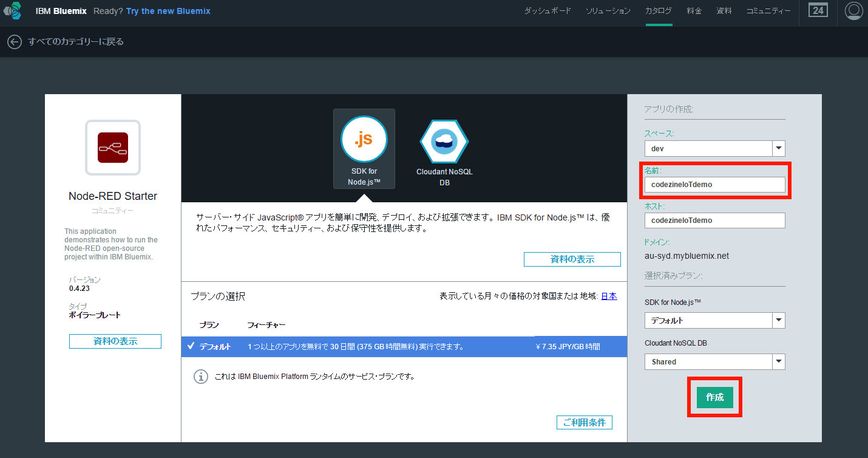The width and height of the screenshot is (868, 458).
Task: Open Cloudant NoSQL DB Shared dropdown
Action: pyautogui.click(x=714, y=362)
